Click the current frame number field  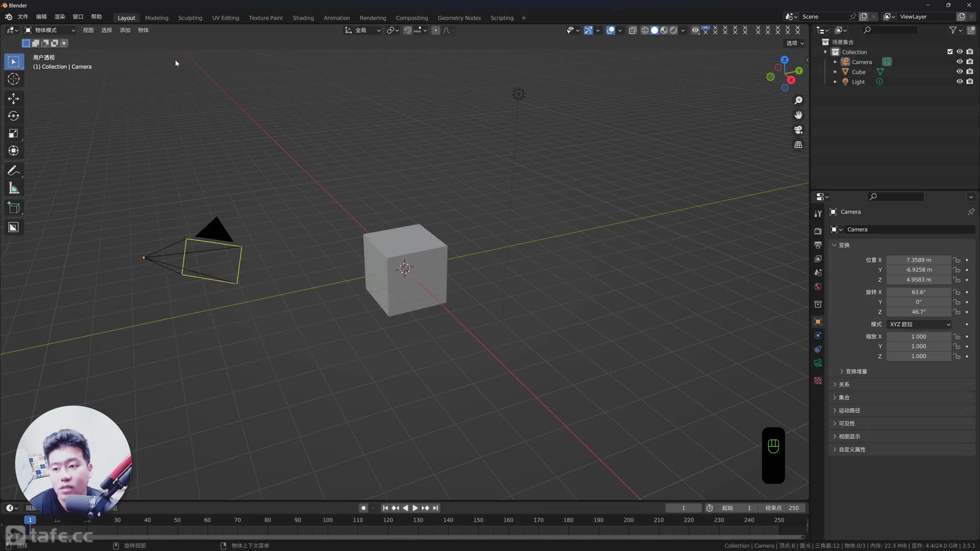(x=683, y=508)
